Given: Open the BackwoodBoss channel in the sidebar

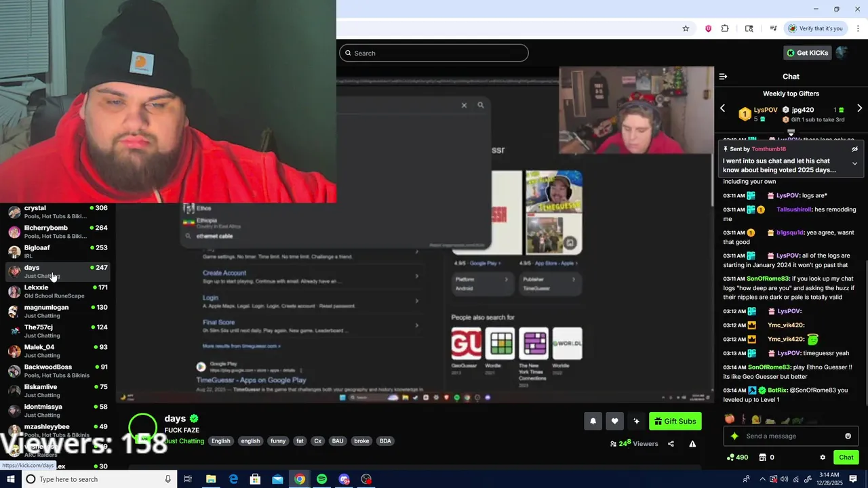Looking at the screenshot, I should tap(57, 371).
